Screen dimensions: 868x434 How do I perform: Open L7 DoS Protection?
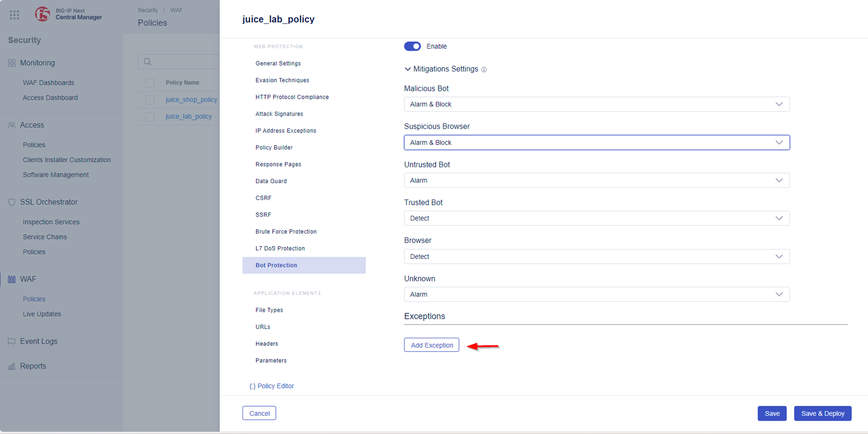[280, 249]
